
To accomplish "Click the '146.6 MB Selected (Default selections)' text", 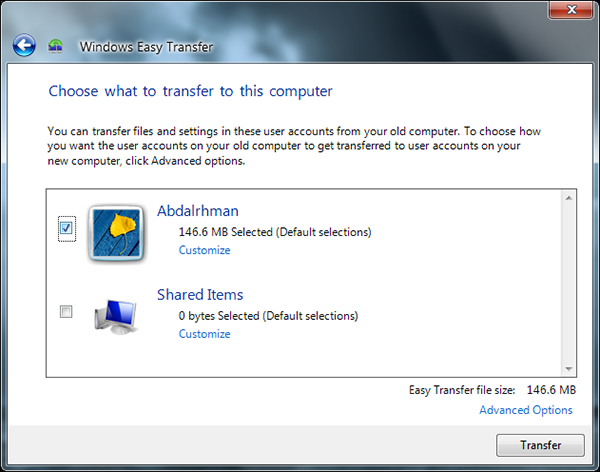I will pos(275,232).
